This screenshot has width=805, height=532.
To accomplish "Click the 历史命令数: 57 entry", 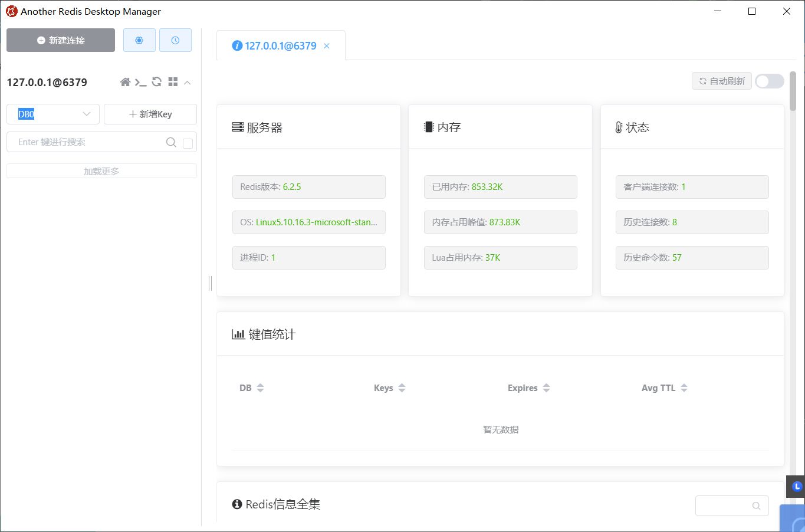I will coord(692,258).
